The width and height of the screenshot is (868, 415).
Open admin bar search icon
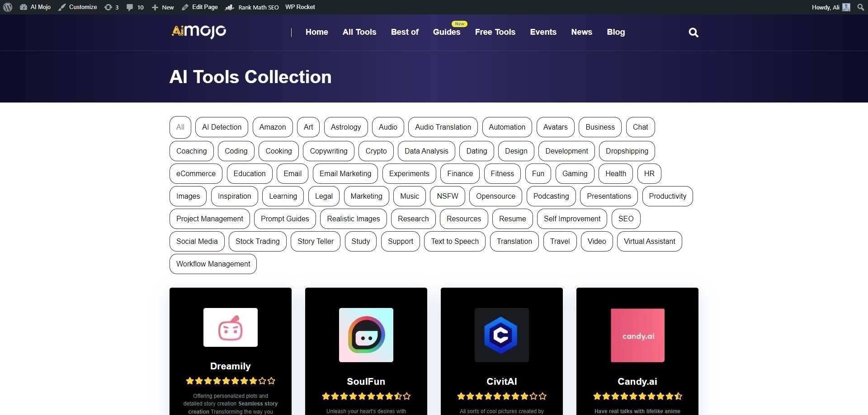tap(860, 7)
